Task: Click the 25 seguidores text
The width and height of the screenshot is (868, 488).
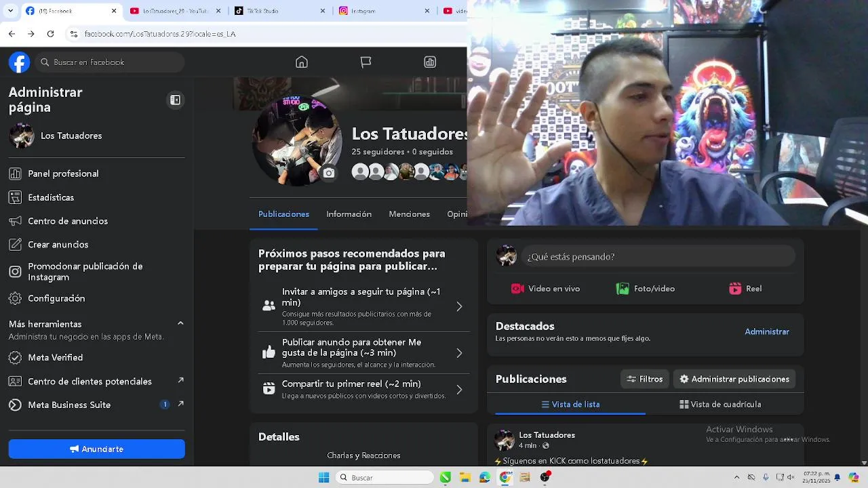Action: point(378,152)
